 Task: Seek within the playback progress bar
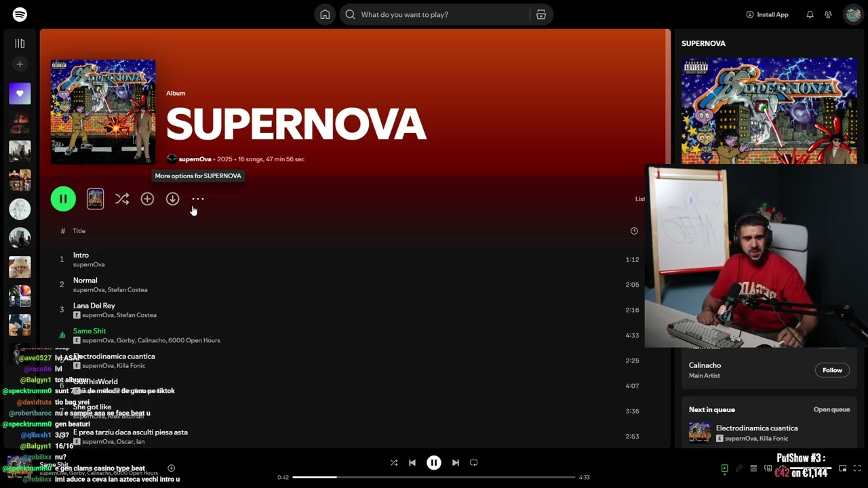pyautogui.click(x=434, y=477)
